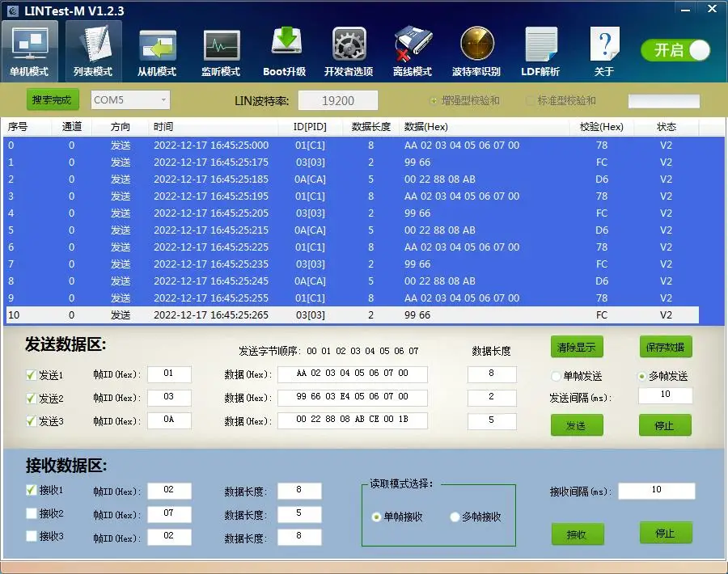Enable the 接收2 checkbox
728x574 pixels.
(x=32, y=513)
